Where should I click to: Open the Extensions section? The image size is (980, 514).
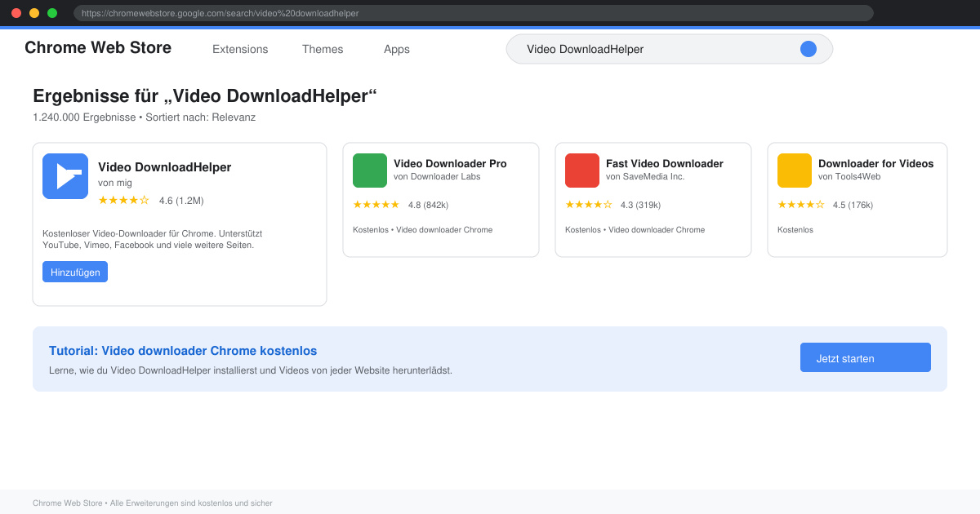[x=240, y=49]
